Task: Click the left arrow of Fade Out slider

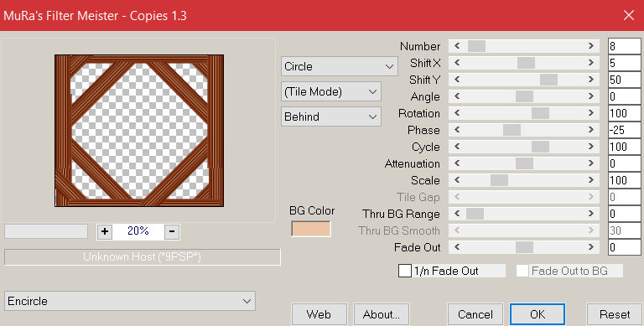Action: pyautogui.click(x=457, y=247)
